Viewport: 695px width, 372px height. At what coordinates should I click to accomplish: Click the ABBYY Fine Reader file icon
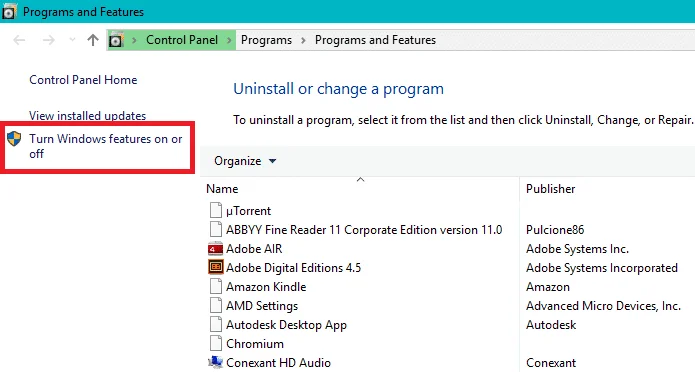point(215,229)
